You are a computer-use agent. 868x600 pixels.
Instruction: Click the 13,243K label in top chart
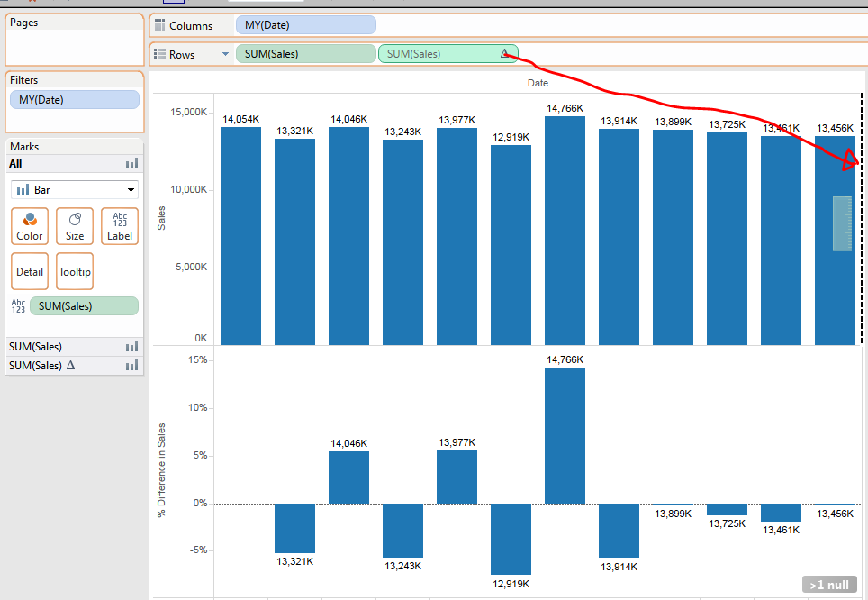403,132
